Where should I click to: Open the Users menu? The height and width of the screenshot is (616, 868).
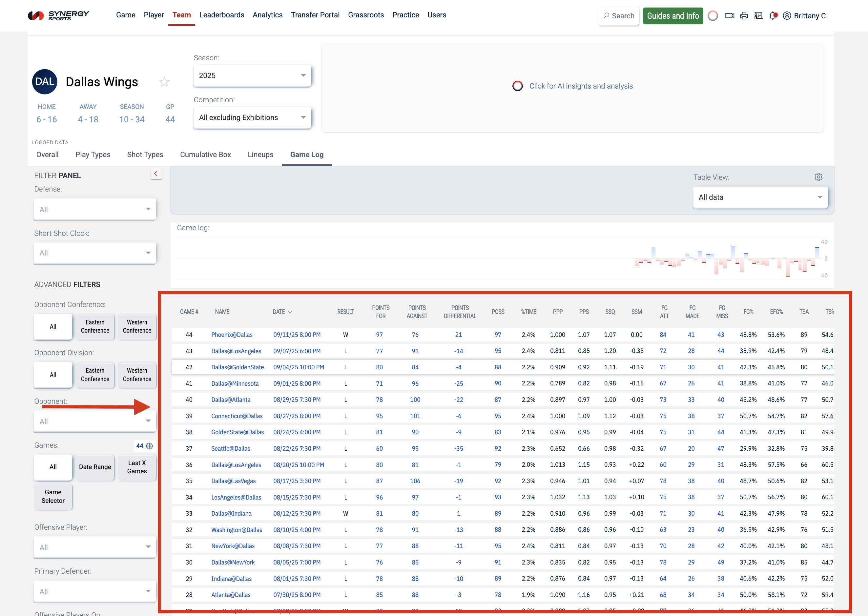[x=437, y=15]
